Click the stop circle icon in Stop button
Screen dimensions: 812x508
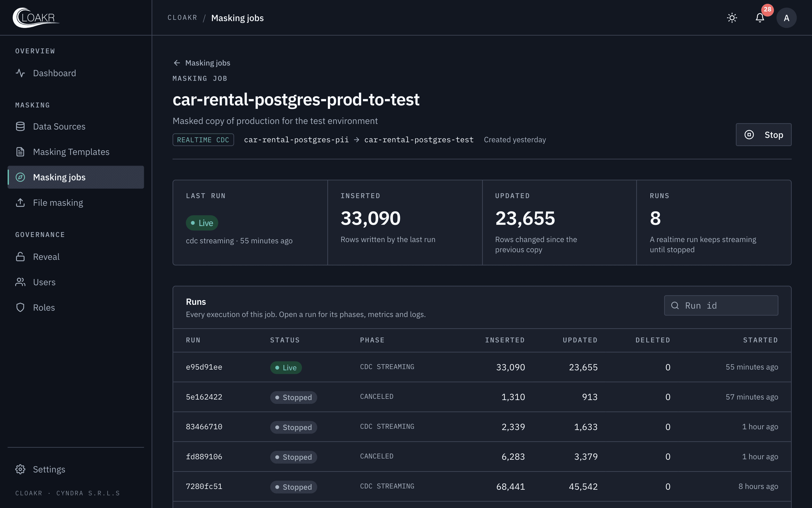tap(749, 135)
